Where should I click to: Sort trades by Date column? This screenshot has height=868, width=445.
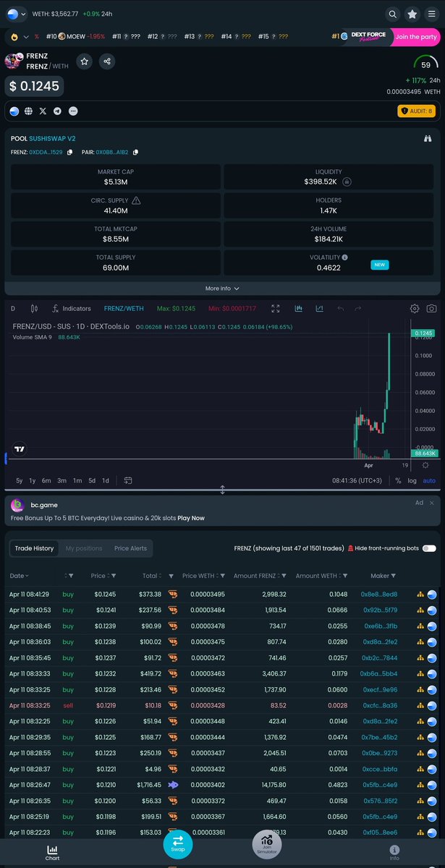point(20,576)
